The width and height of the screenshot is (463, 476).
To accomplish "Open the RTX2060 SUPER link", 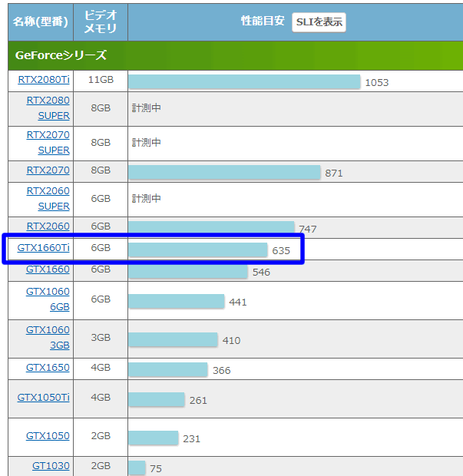I will point(48,199).
